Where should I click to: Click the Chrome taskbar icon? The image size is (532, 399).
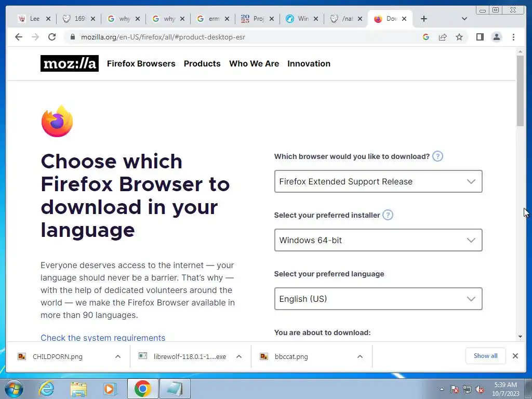tap(142, 389)
